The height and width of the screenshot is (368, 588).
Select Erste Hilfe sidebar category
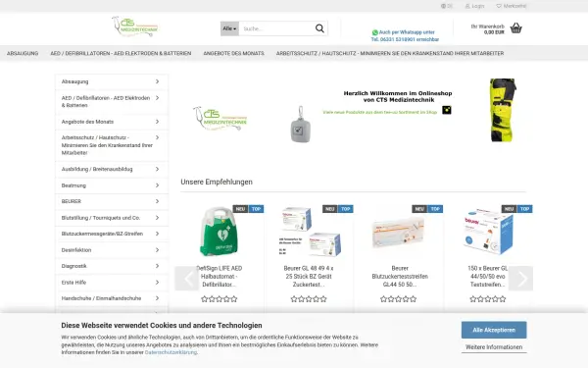[112, 283]
